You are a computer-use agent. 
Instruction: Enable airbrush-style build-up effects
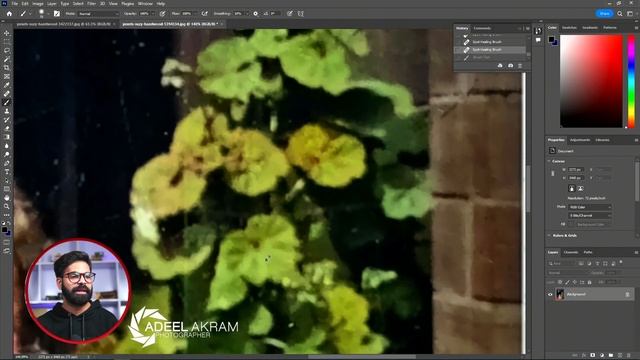click(205, 14)
